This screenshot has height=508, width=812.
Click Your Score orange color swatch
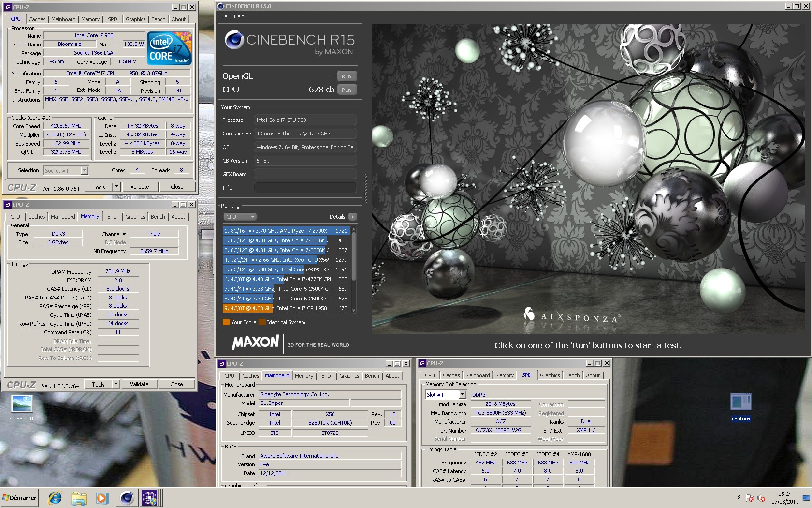click(x=226, y=322)
